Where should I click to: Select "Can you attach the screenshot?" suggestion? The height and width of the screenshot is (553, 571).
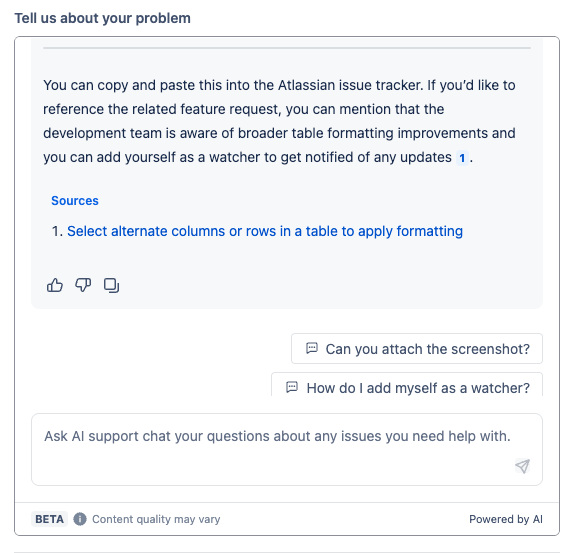[x=417, y=348]
